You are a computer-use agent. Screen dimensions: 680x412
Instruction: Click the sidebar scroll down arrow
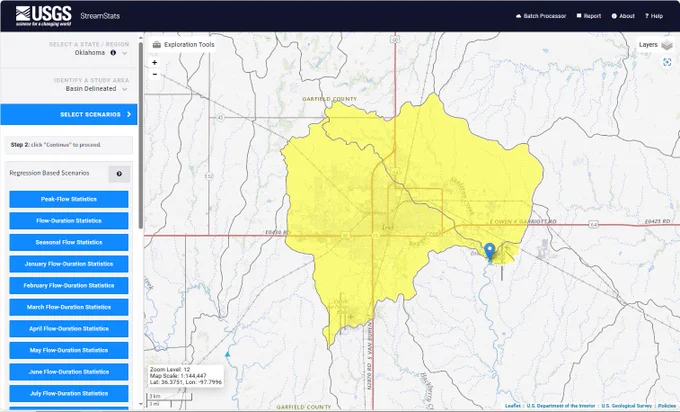pos(141,404)
